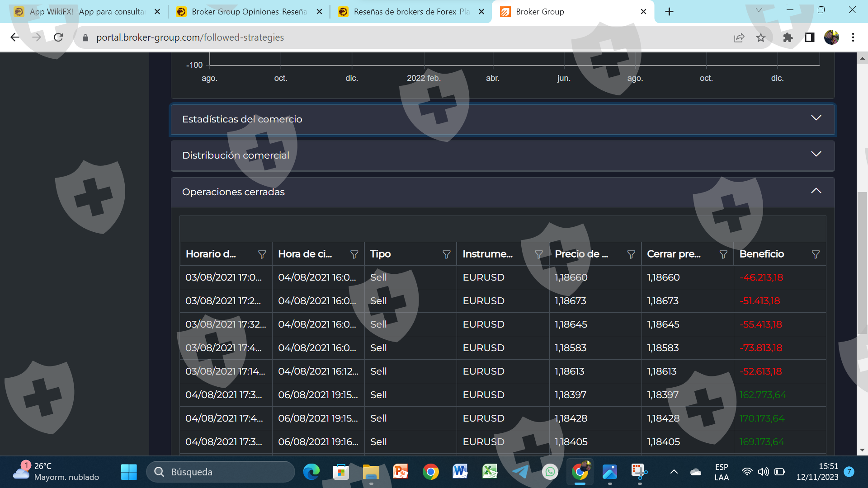Click the page vertical scrollbar thumb
The image size is (868, 488).
pos(862,262)
